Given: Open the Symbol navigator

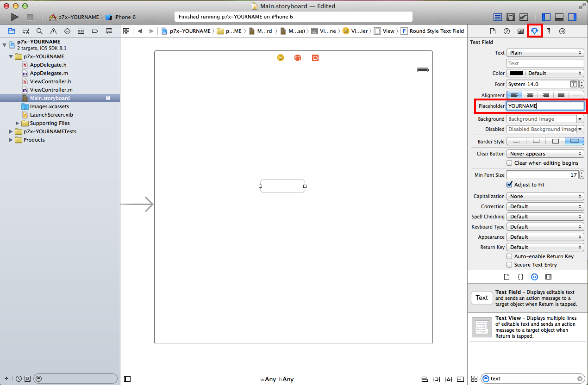Looking at the screenshot, I should point(26,31).
